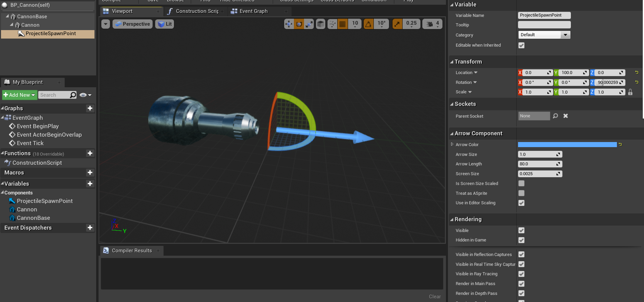Open ConstructionScript in Functions list
Viewport: 644px width, 302px height.
(37, 163)
